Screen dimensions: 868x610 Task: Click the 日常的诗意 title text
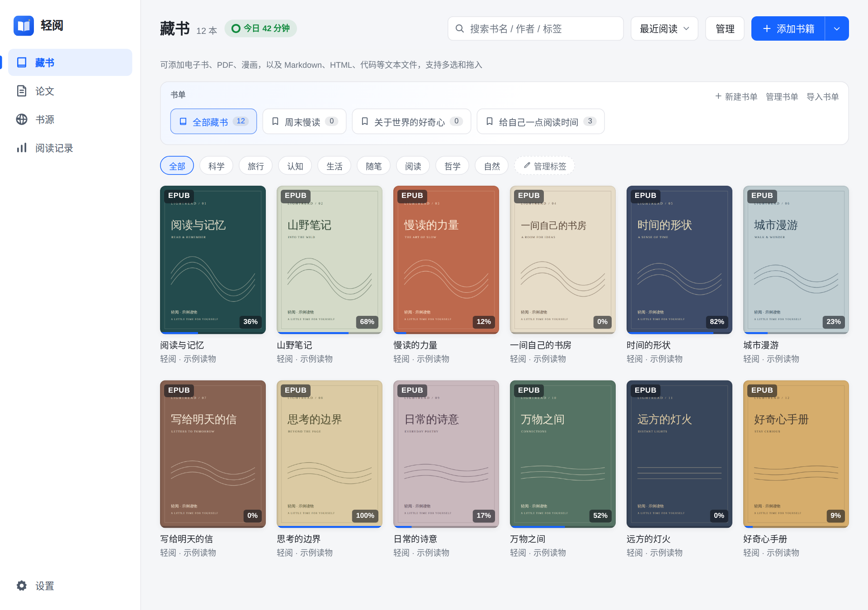pos(415,539)
